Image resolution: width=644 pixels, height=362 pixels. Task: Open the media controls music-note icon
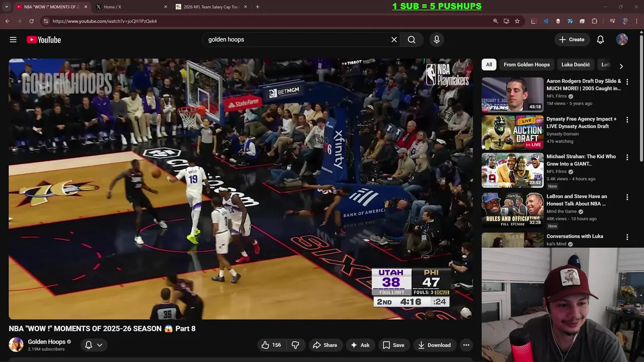(612, 21)
